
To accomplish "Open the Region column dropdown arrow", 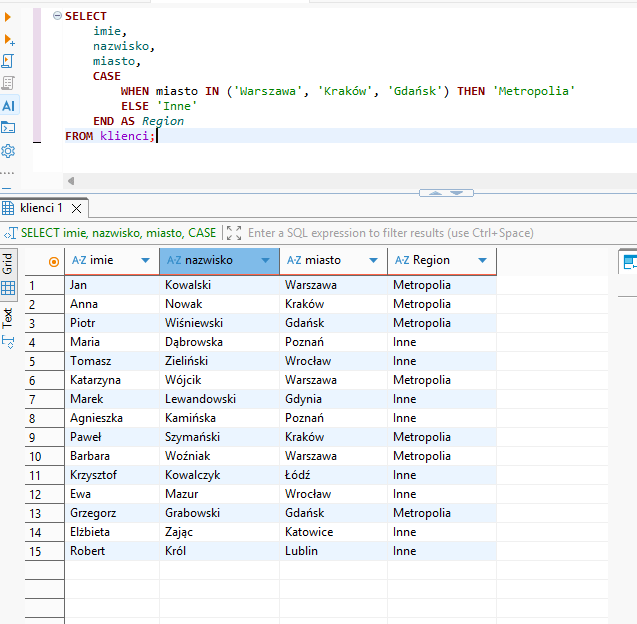I will (482, 261).
